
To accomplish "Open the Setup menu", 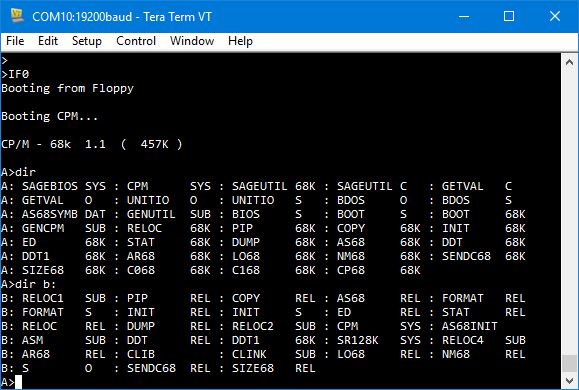I will point(87,41).
